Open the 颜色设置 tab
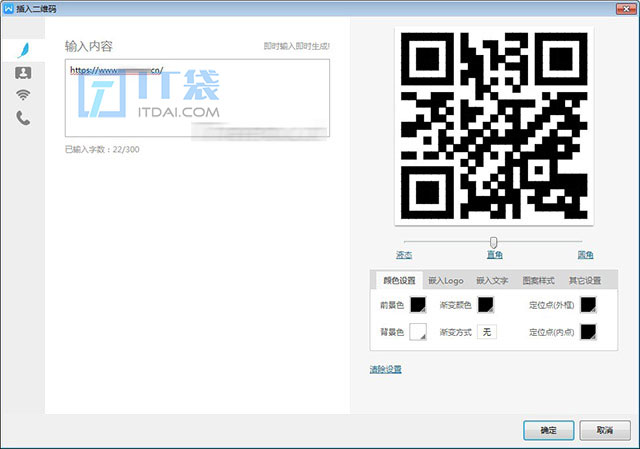Image resolution: width=640 pixels, height=449 pixels. (399, 280)
